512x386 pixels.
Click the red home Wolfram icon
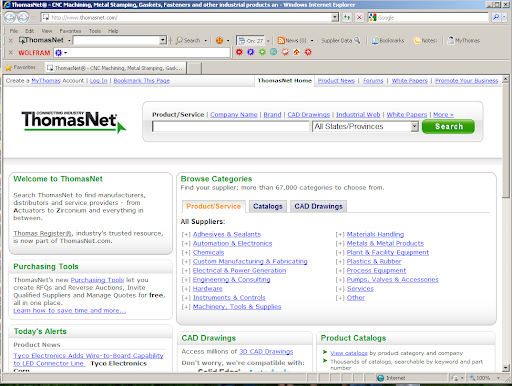pos(296,52)
